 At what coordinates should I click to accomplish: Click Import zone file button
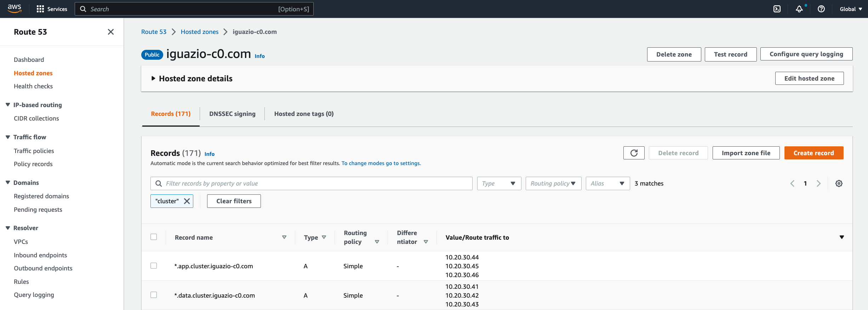746,153
